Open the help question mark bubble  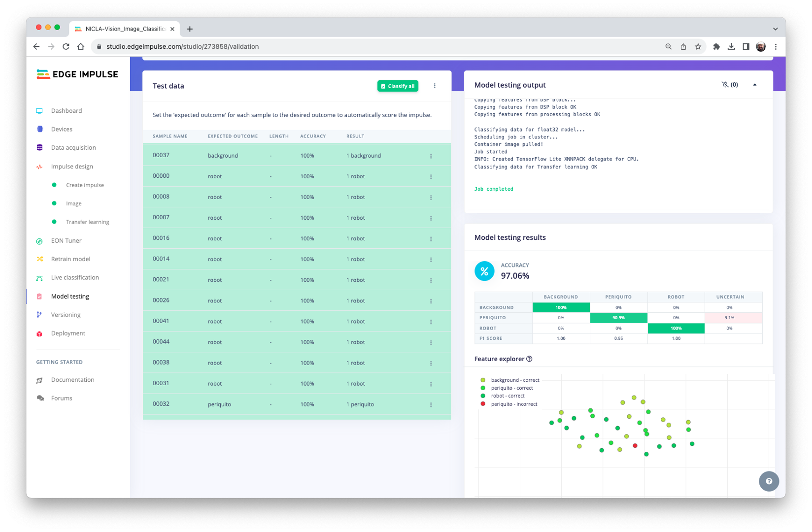click(x=769, y=481)
